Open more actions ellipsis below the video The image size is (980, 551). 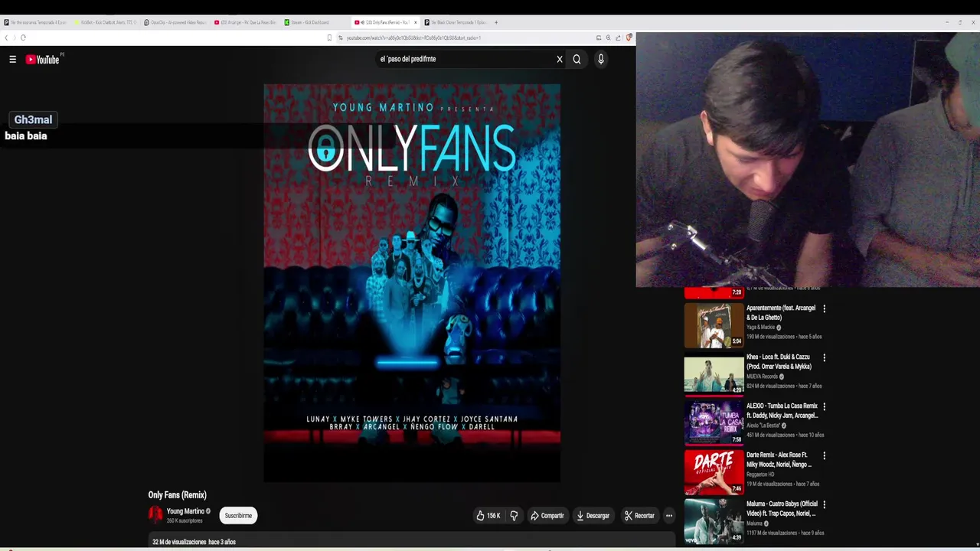(x=669, y=516)
